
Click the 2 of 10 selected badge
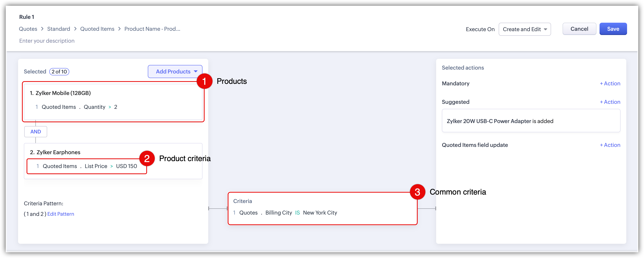tap(59, 72)
